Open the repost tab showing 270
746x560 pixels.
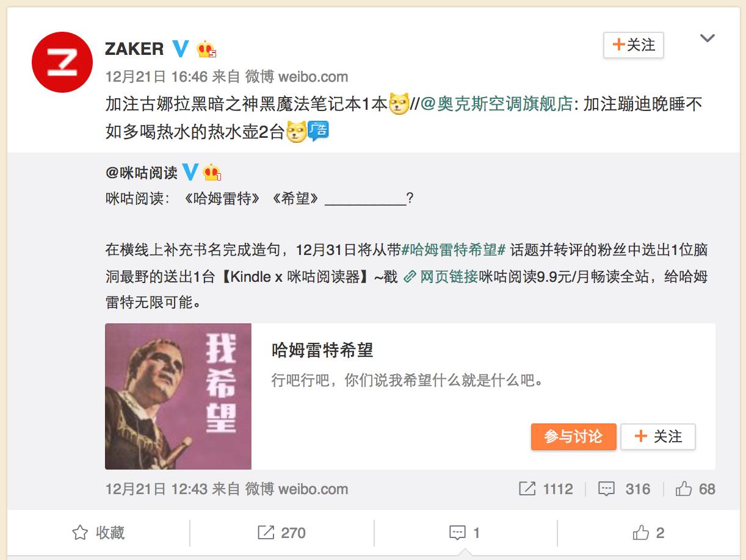coord(281,533)
